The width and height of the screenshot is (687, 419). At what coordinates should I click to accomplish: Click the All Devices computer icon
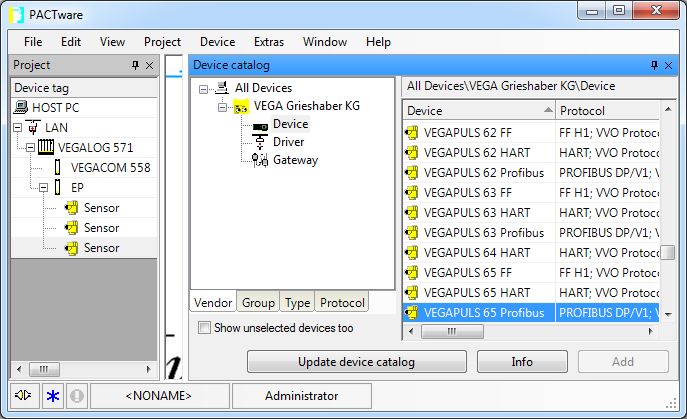(x=222, y=88)
